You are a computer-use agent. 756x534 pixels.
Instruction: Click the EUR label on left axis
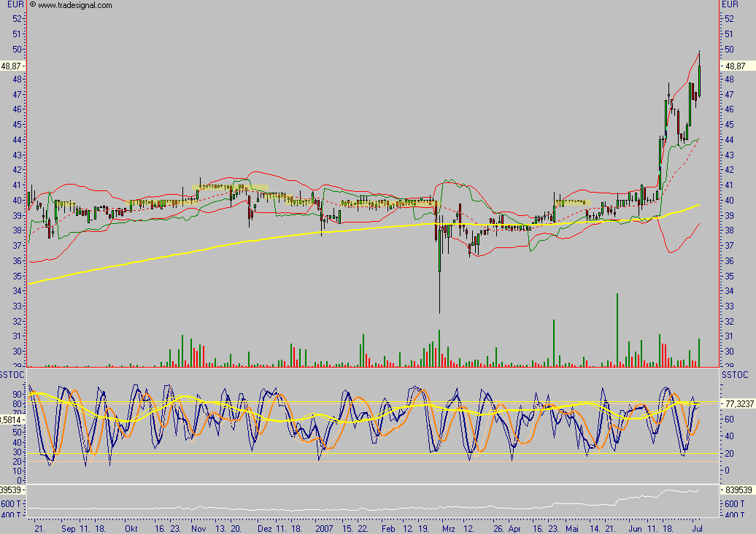12,4
